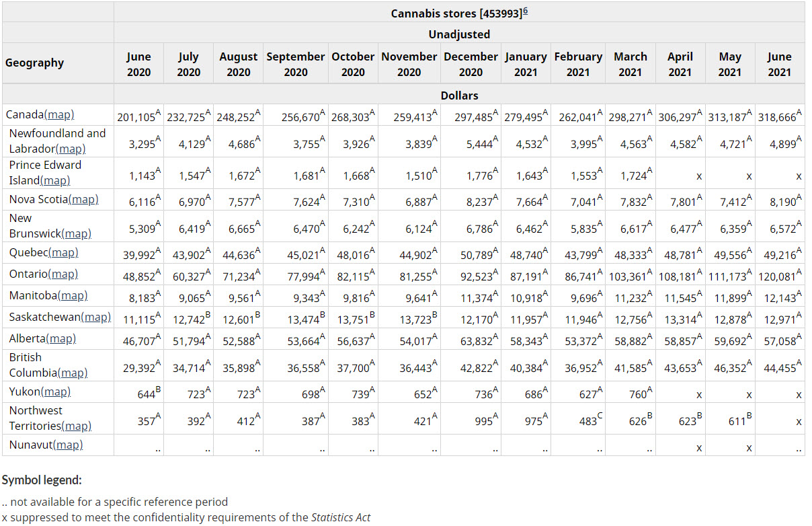The image size is (812, 526).
Task: Click the Ontario map link
Action: 64,274
